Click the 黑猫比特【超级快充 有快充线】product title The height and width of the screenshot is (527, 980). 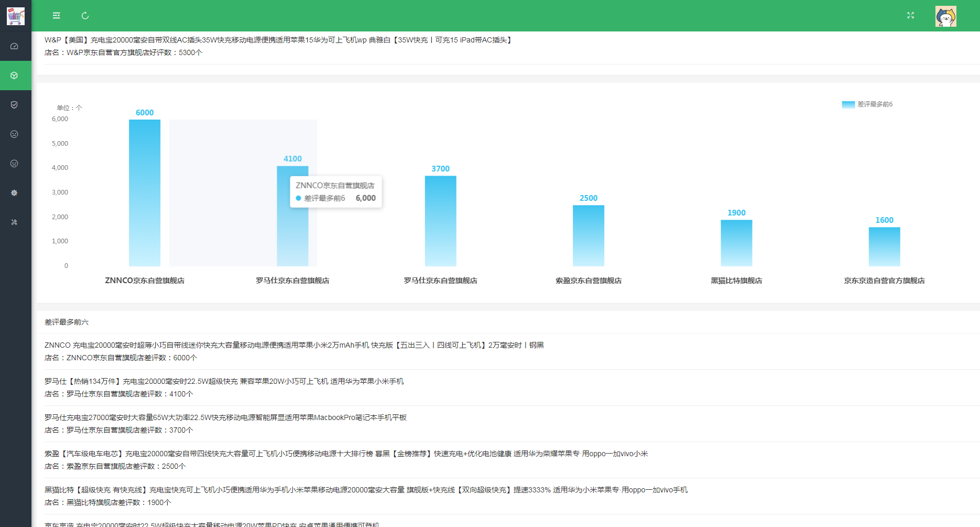(x=366, y=490)
